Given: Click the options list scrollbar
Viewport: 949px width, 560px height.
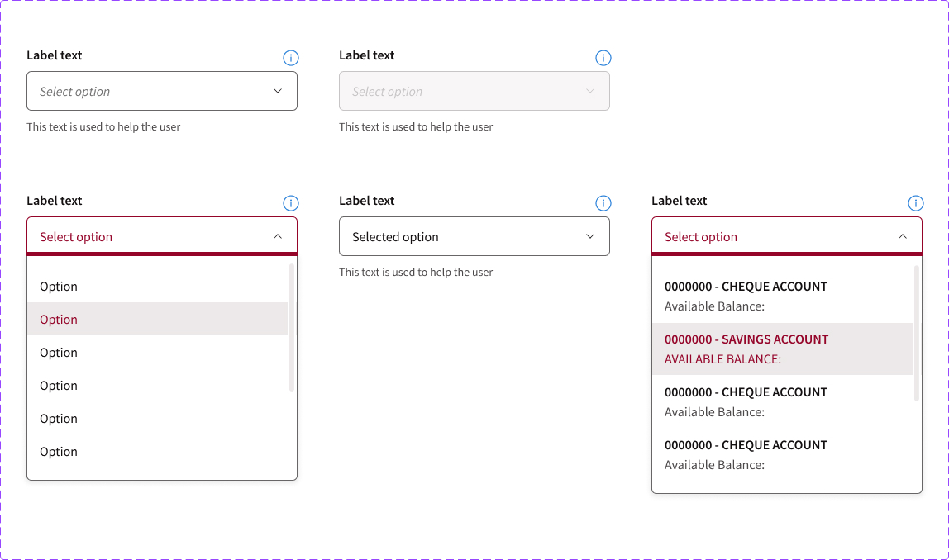Looking at the screenshot, I should 292,327.
